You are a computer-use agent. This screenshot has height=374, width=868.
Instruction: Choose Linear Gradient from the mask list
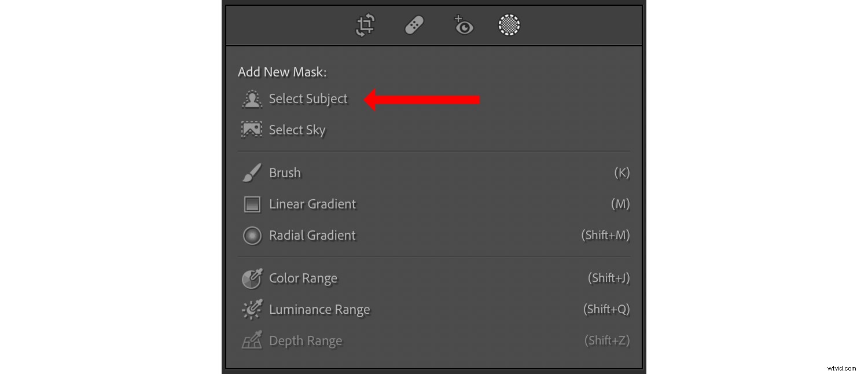coord(312,204)
